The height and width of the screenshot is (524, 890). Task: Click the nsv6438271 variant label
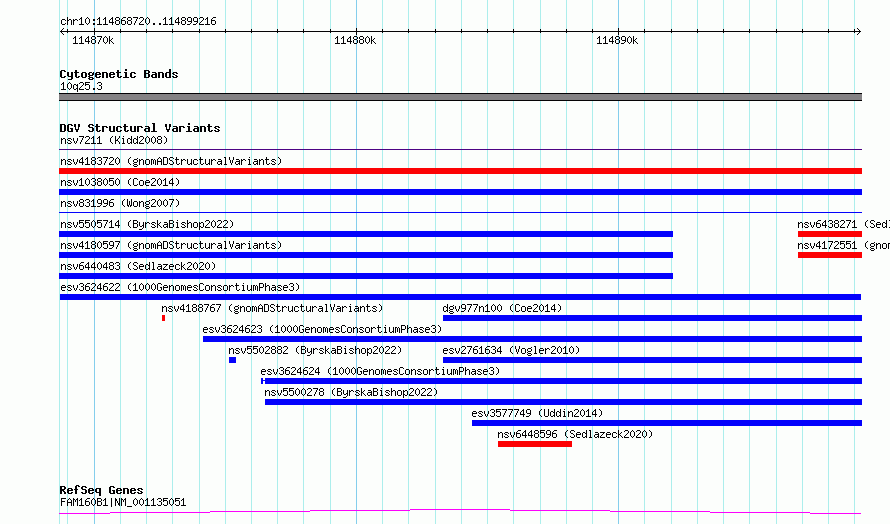843,224
